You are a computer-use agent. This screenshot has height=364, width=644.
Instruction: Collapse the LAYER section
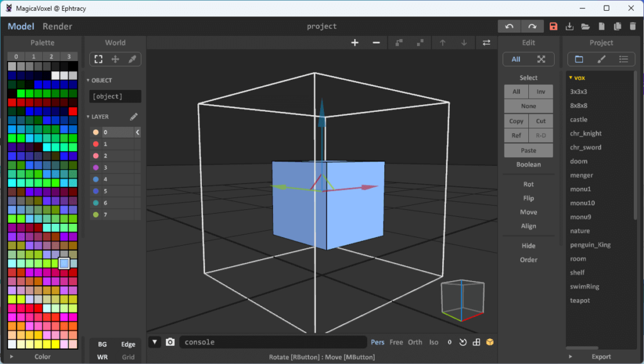click(88, 116)
